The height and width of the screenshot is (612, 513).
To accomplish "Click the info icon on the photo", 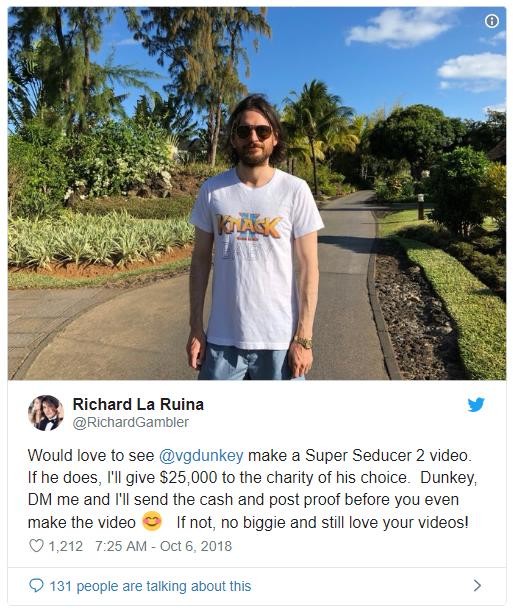I will (492, 21).
